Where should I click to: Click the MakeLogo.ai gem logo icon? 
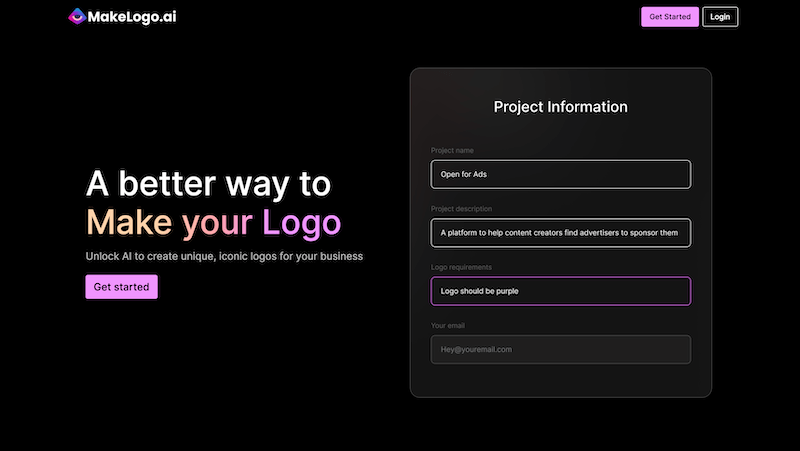[x=77, y=16]
